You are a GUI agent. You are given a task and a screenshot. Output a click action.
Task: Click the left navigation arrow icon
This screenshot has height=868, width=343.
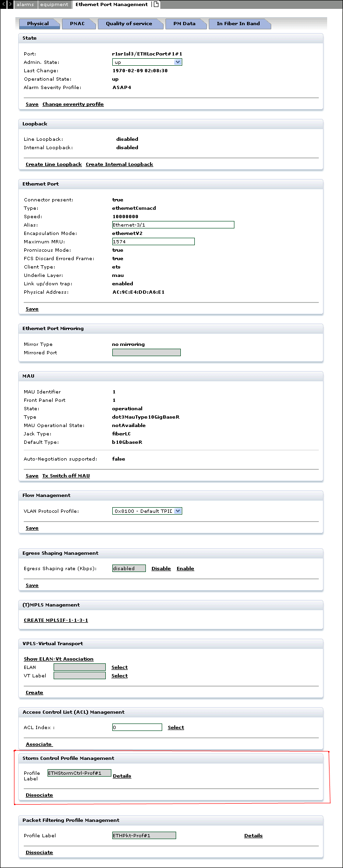tap(4, 4)
